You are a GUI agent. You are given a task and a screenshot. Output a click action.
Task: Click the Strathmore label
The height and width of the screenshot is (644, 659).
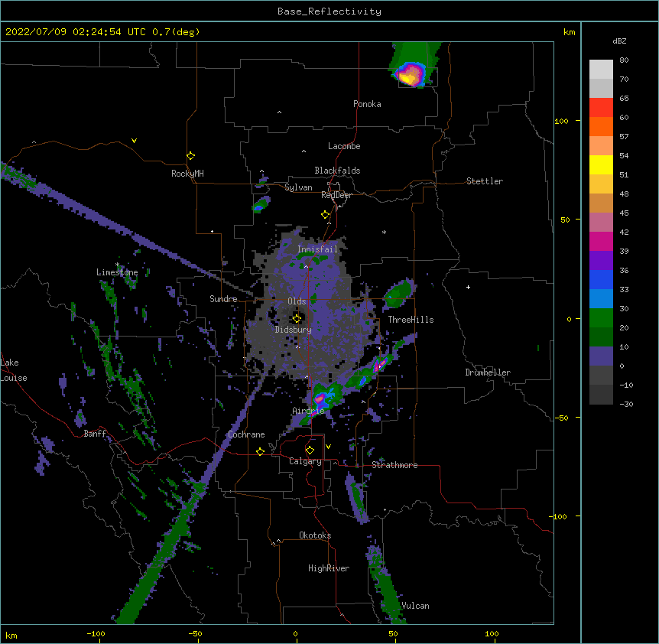394,465
